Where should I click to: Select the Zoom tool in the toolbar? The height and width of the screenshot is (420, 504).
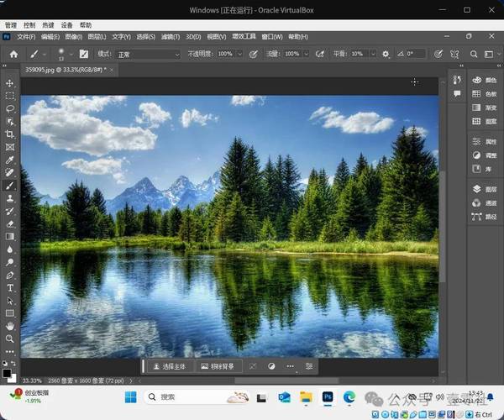[11, 339]
